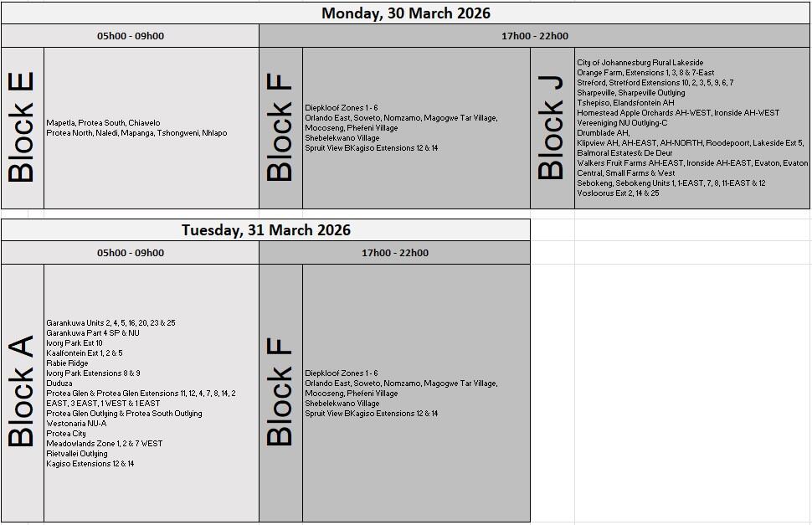Screen dimensions: 812x525
Task: Select the Duduza entry in Block A
Action: coord(60,383)
